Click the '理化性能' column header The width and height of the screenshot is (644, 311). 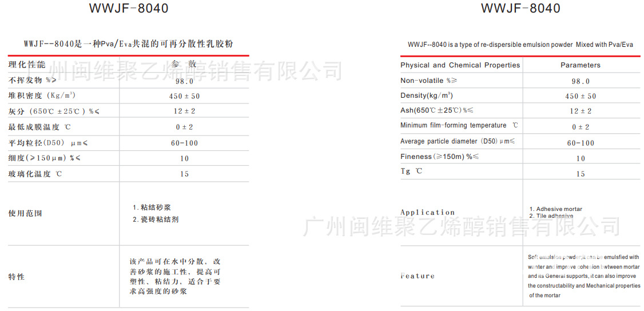coord(27,65)
